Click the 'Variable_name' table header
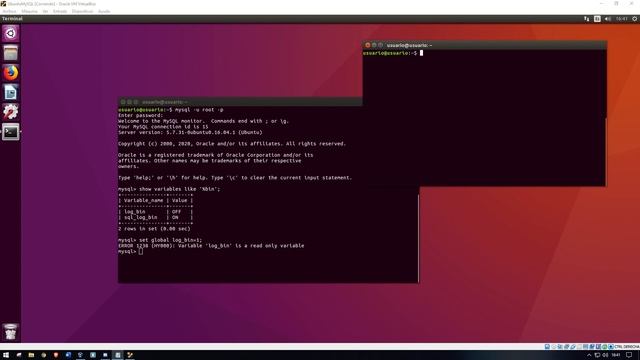Viewport: 640px width, 360px height. [143, 200]
